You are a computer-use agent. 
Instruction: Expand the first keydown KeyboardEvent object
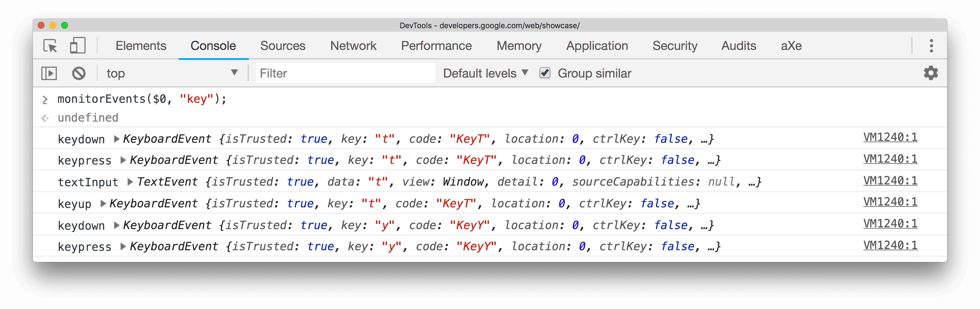tap(117, 139)
